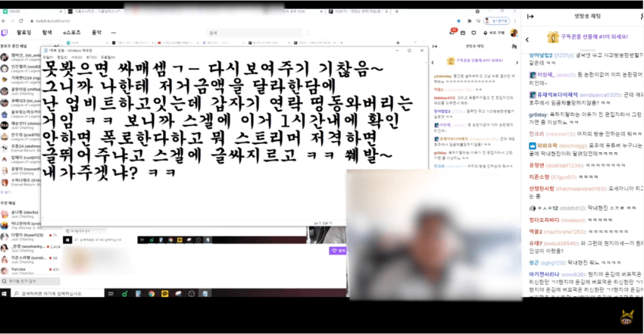The height and width of the screenshot is (334, 644).
Task: Switch to the NAVER browser tab
Action: (32, 11)
